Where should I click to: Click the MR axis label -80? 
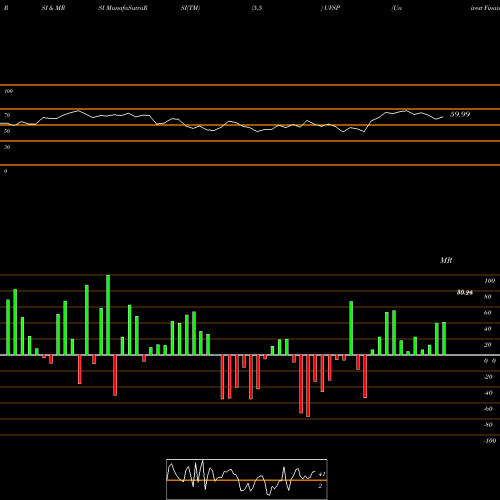488,425
